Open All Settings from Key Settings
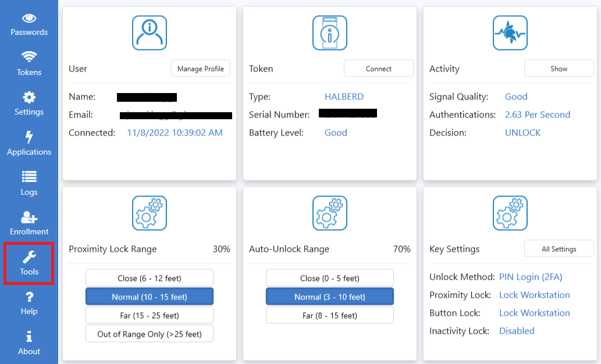The width and height of the screenshot is (601, 364). [559, 249]
